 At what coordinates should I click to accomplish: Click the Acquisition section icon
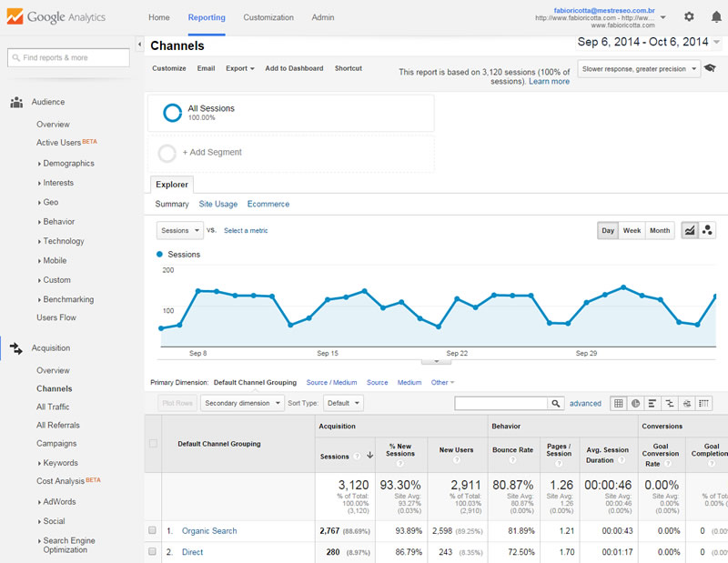(x=16, y=348)
